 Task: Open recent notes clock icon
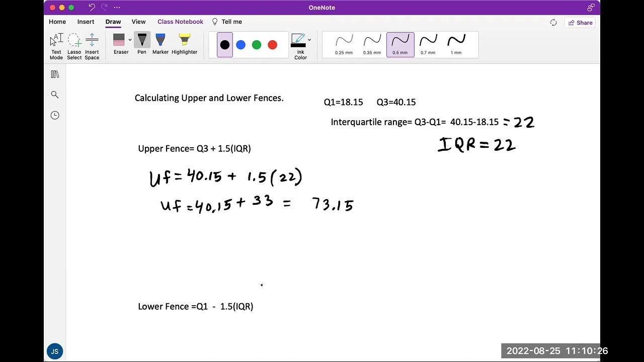pyautogui.click(x=55, y=115)
